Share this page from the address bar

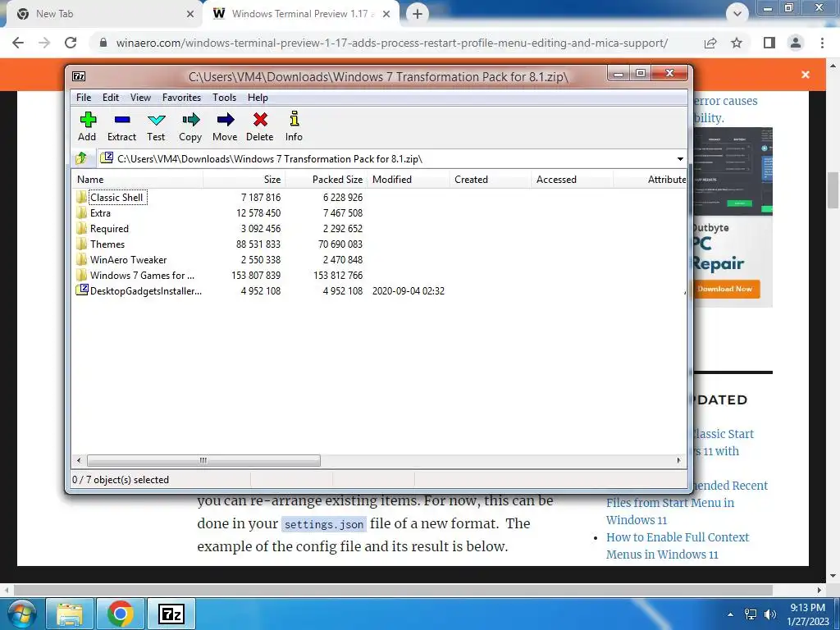coord(710,43)
